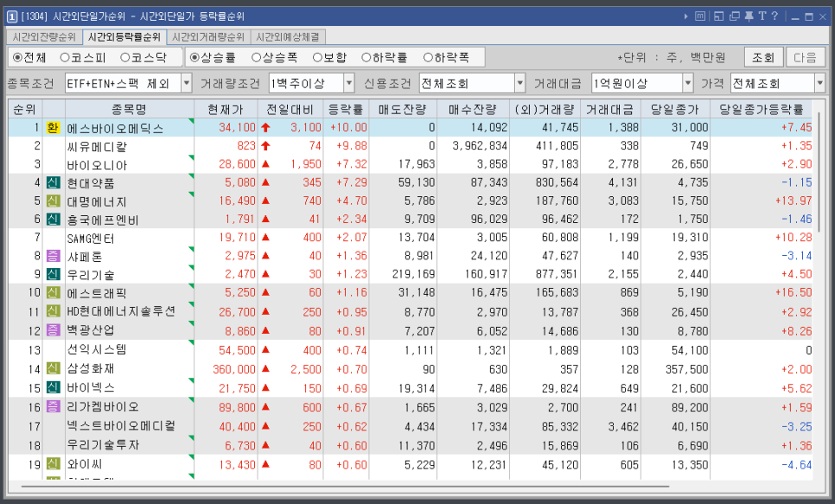Click the 신 badge on 삼성화재 row
Image resolution: width=835 pixels, height=504 pixels.
53,368
